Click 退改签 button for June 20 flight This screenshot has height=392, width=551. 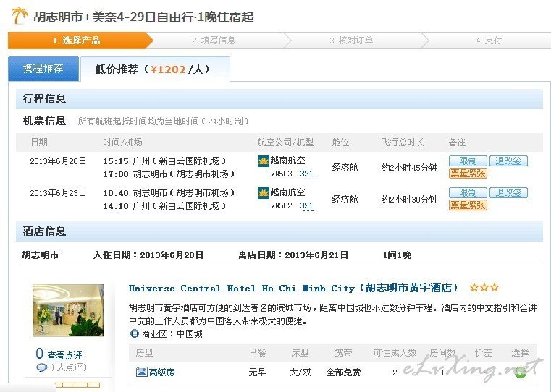coord(508,161)
